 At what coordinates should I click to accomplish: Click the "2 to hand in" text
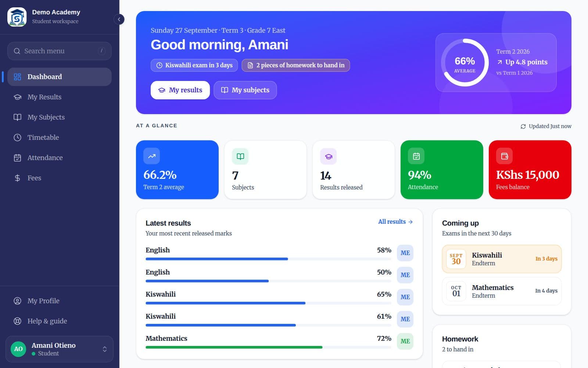coord(458,349)
